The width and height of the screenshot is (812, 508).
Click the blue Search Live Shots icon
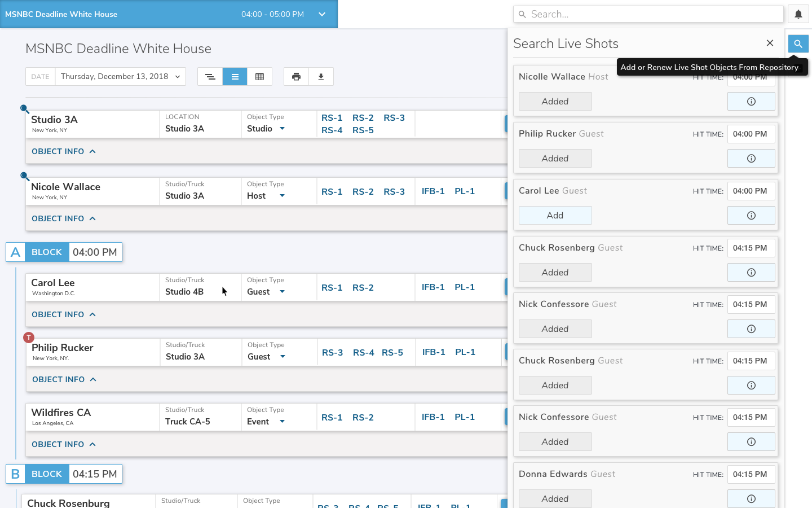pyautogui.click(x=798, y=43)
